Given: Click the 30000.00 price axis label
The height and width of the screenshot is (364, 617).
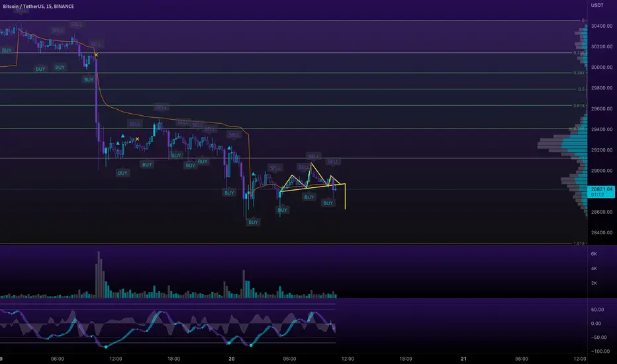Looking at the screenshot, I should click(602, 68).
